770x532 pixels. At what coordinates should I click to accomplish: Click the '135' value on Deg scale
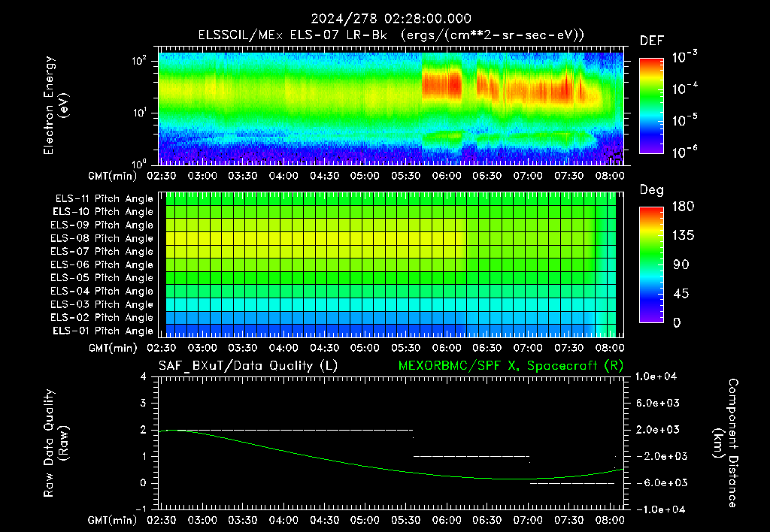pyautogui.click(x=683, y=236)
